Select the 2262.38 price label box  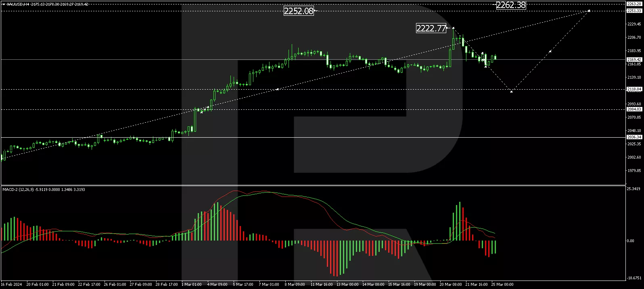[511, 5]
